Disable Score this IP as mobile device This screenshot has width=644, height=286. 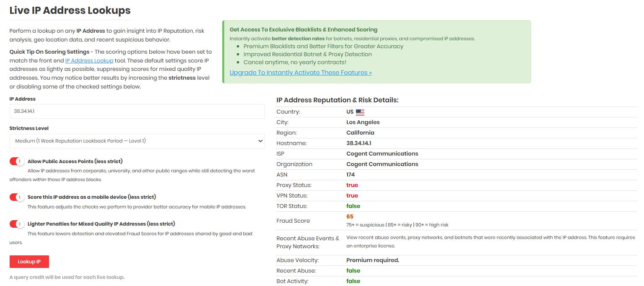[17, 197]
